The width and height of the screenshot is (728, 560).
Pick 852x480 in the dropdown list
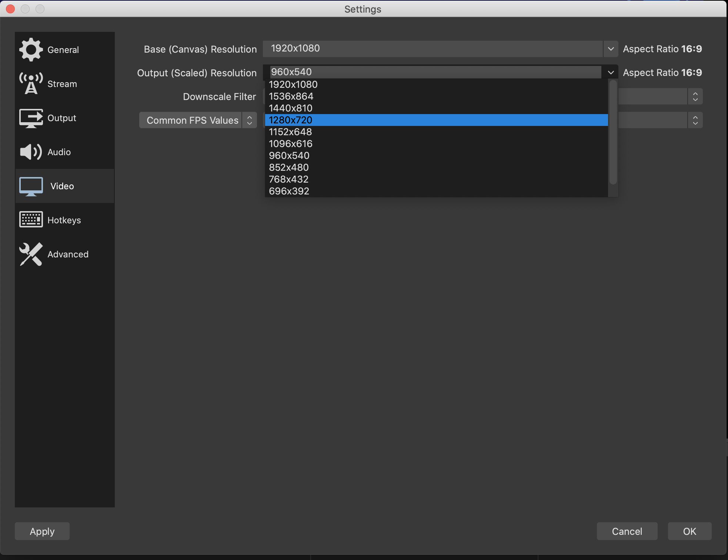tap(289, 167)
